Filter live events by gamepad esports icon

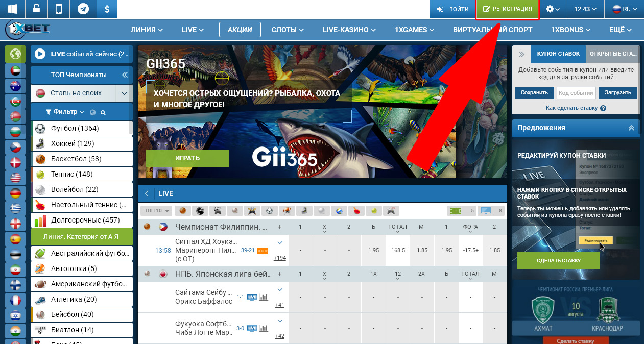[391, 210]
